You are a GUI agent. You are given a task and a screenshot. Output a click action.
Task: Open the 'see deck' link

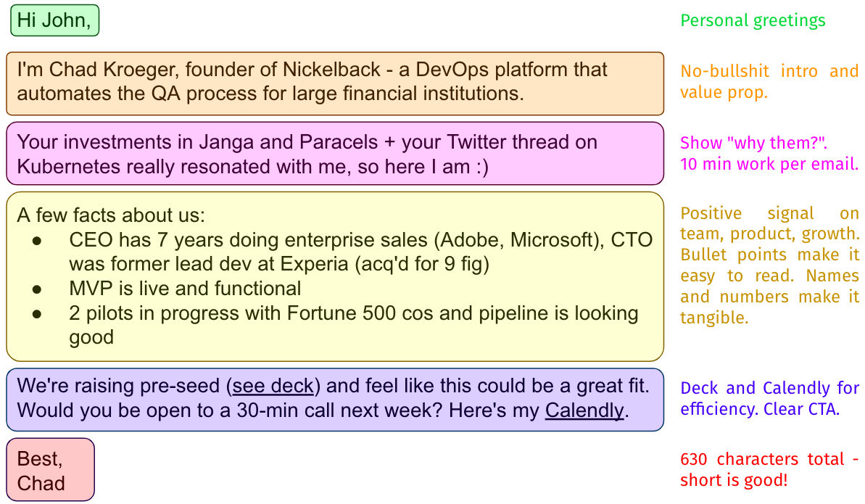coord(273,385)
